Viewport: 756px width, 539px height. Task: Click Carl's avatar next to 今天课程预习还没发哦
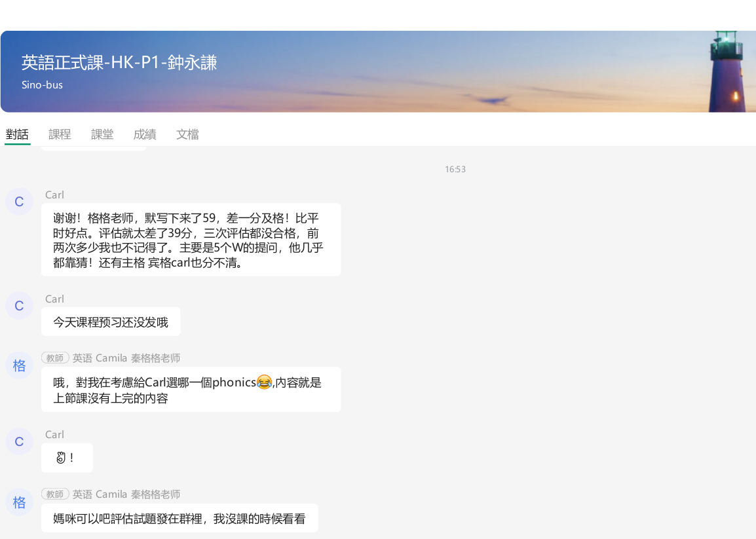coord(19,306)
